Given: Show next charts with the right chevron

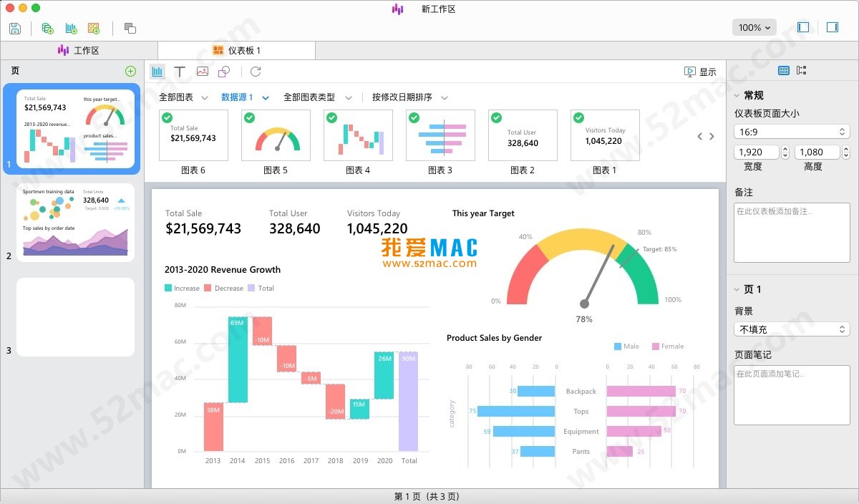Looking at the screenshot, I should [712, 136].
